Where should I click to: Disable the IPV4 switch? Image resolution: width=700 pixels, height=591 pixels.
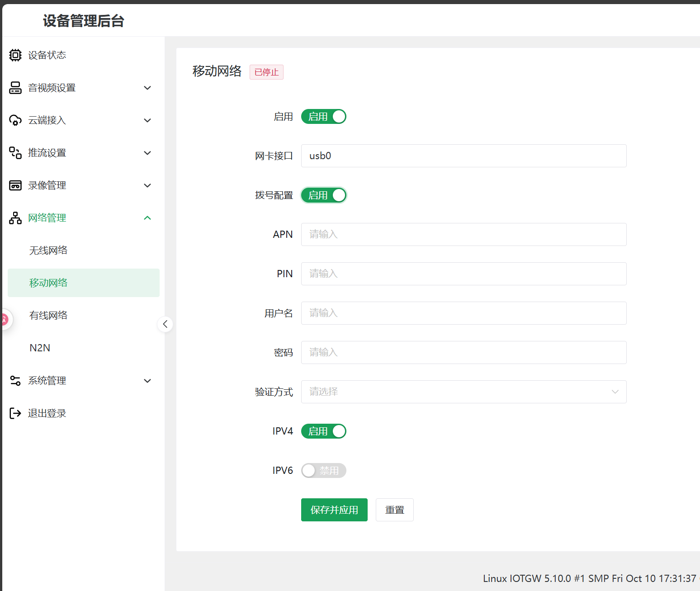[x=323, y=431]
